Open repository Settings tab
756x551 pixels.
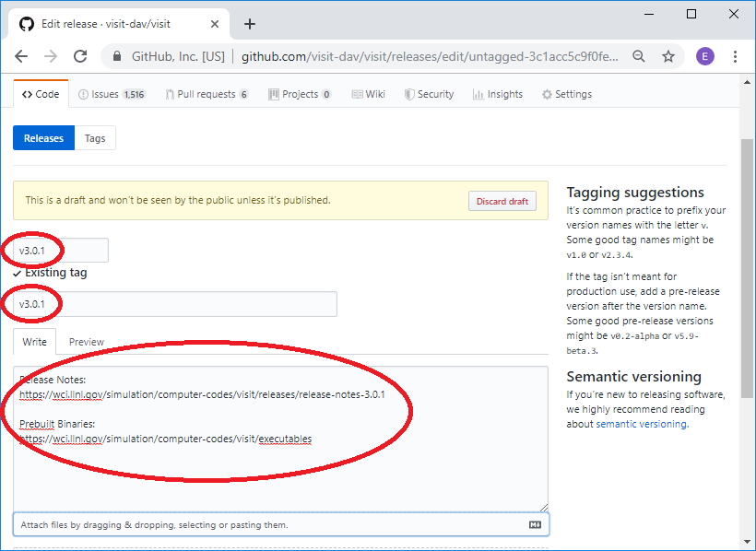coord(566,94)
